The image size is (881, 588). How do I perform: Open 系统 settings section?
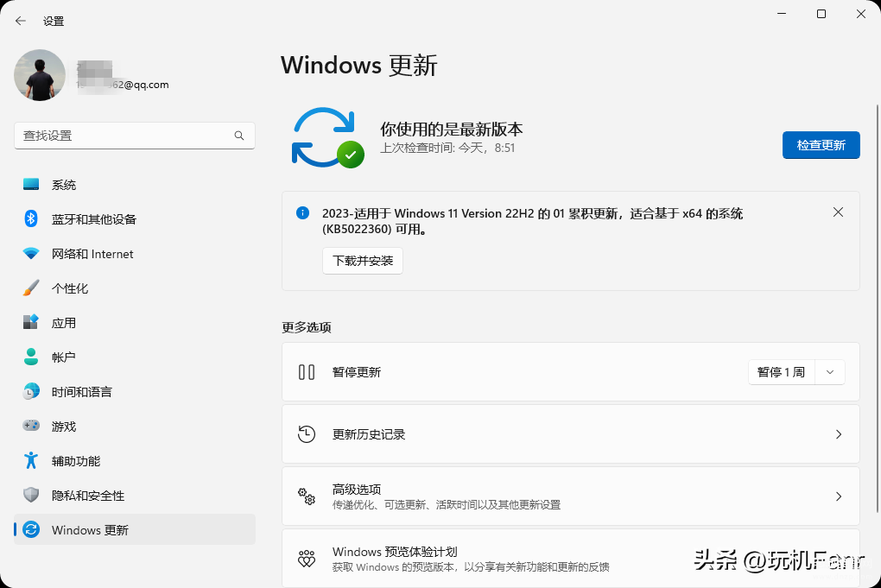134,185
